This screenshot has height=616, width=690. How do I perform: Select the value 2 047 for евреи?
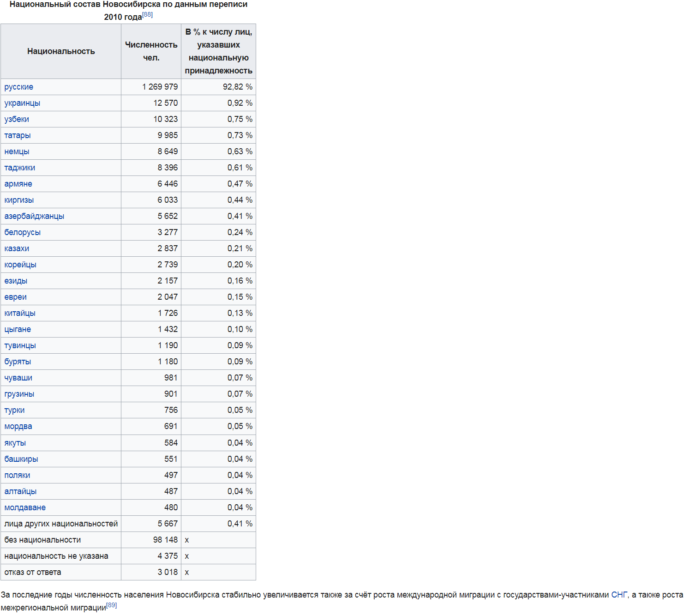pyautogui.click(x=168, y=297)
